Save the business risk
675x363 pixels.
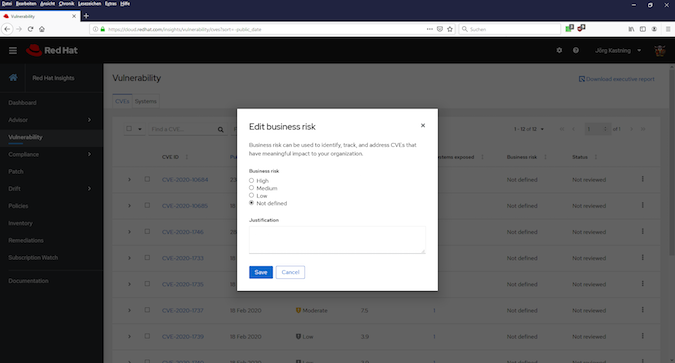click(261, 272)
